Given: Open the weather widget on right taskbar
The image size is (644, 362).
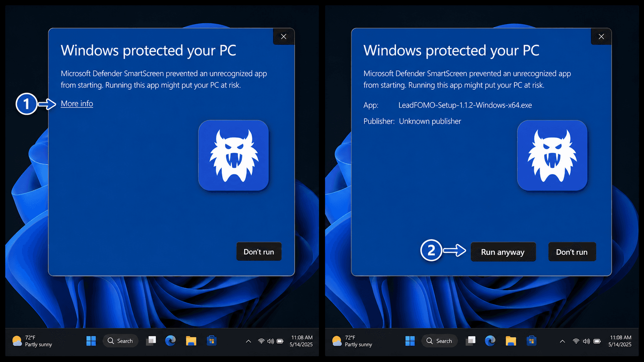Looking at the screenshot, I should pyautogui.click(x=352, y=341).
